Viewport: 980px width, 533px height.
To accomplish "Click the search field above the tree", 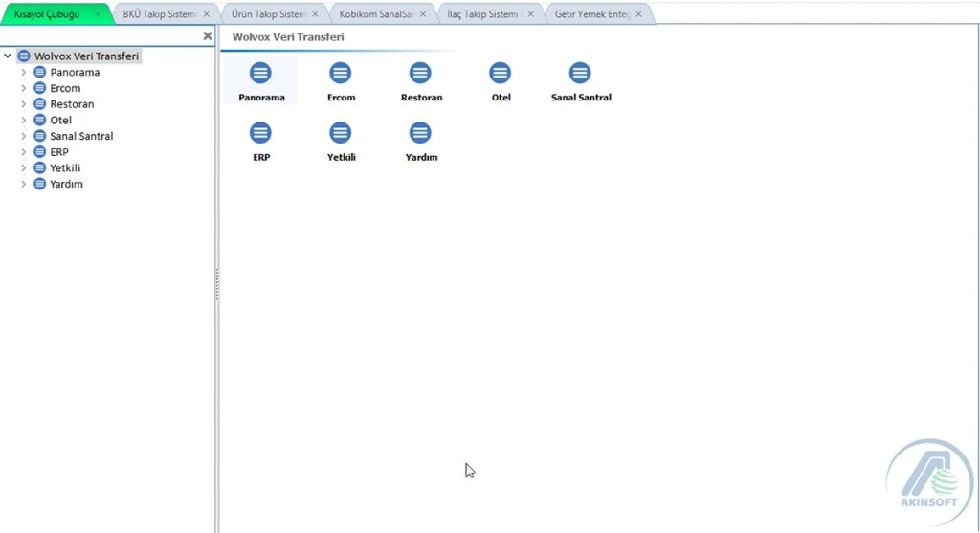I will point(100,36).
